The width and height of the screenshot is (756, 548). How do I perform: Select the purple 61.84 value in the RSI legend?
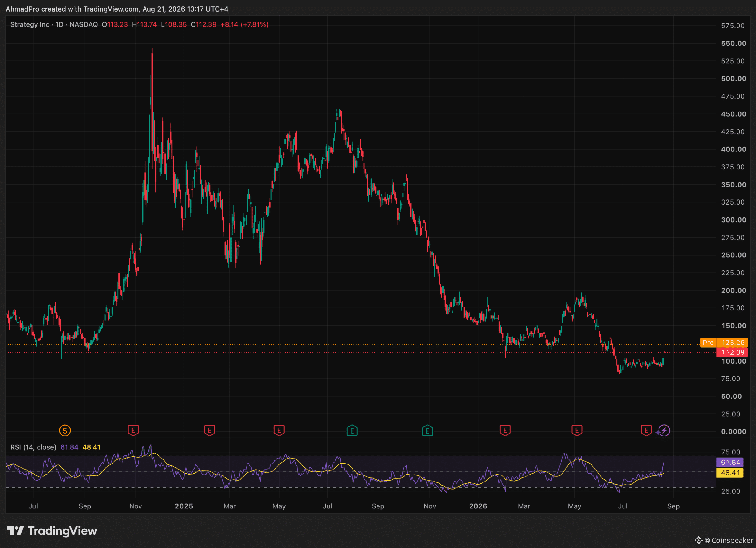pos(69,447)
